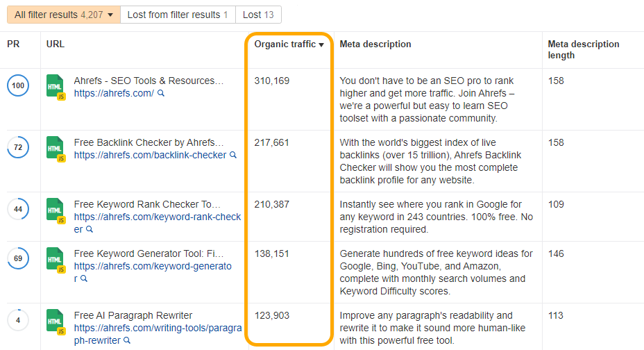Click the magnifier icon after keyword-generator URL
The width and height of the screenshot is (644, 350).
click(84, 278)
